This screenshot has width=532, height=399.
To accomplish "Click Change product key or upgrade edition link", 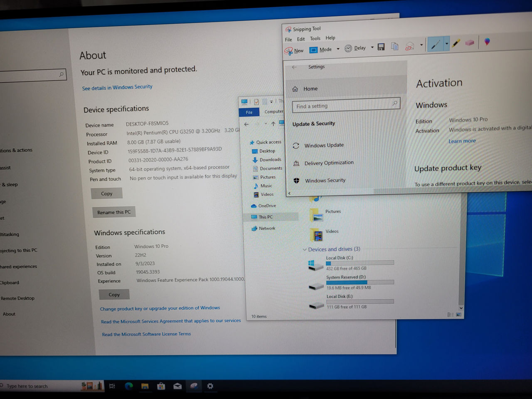I will pyautogui.click(x=160, y=308).
